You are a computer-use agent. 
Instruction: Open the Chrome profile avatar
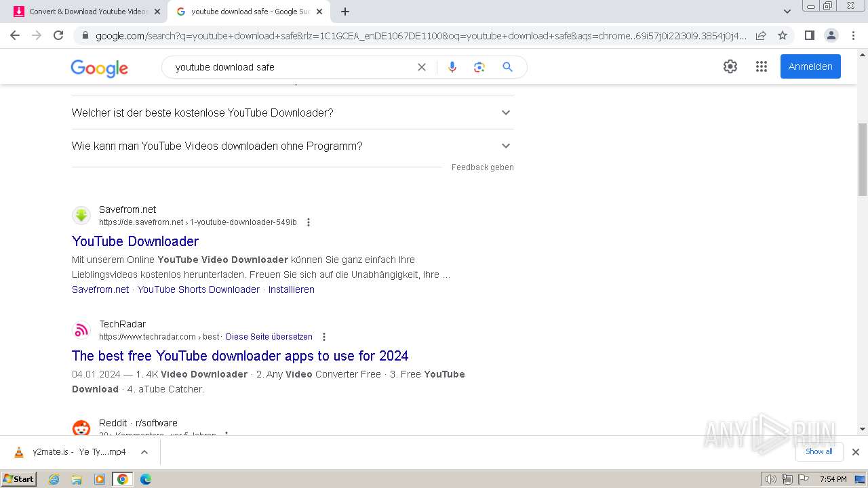click(831, 35)
